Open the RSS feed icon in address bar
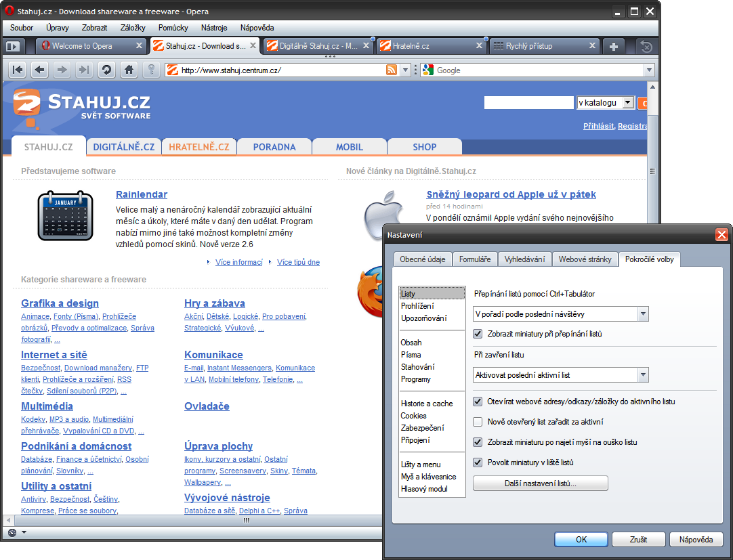The image size is (733, 560). click(392, 70)
